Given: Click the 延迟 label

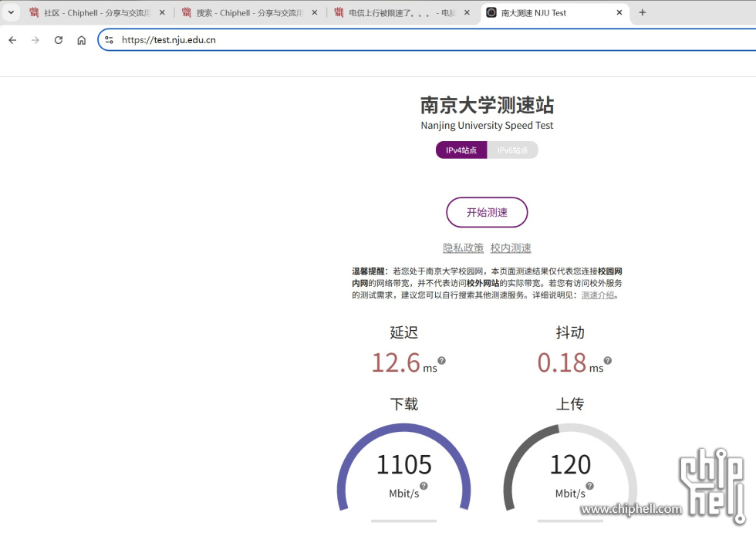Looking at the screenshot, I should [x=404, y=332].
